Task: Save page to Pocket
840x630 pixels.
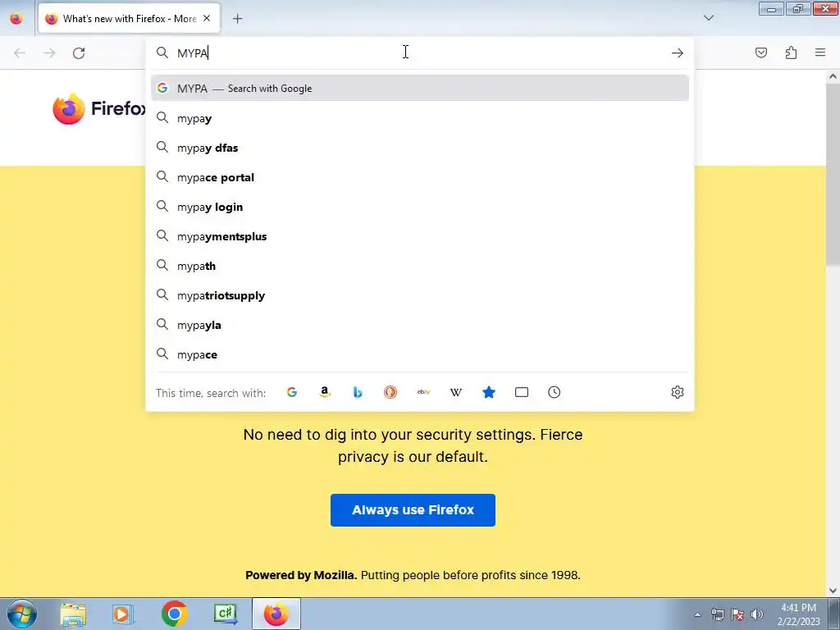Action: 760,52
